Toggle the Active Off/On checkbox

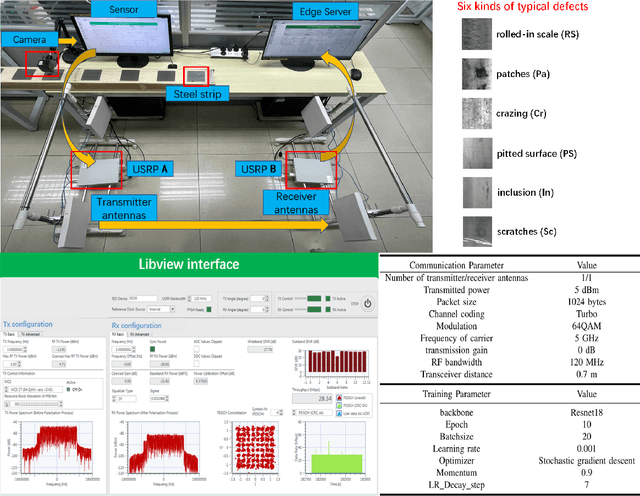(x=68, y=389)
